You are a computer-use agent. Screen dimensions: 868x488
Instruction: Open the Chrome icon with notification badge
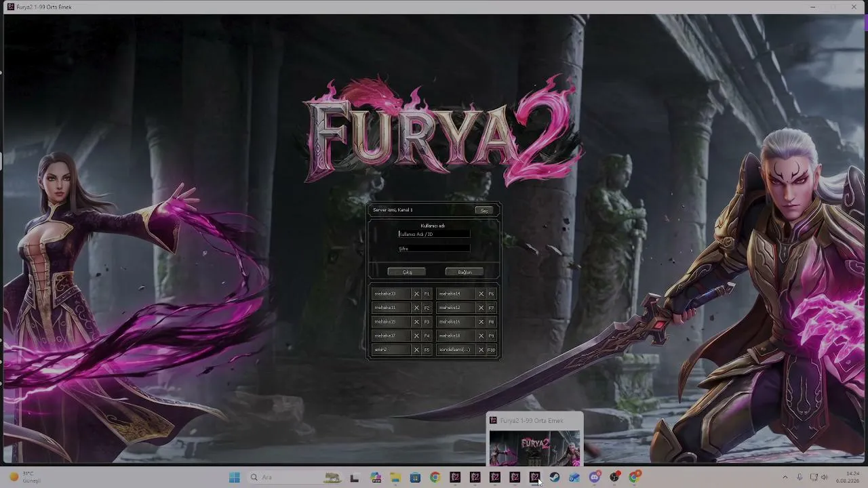[635, 477]
